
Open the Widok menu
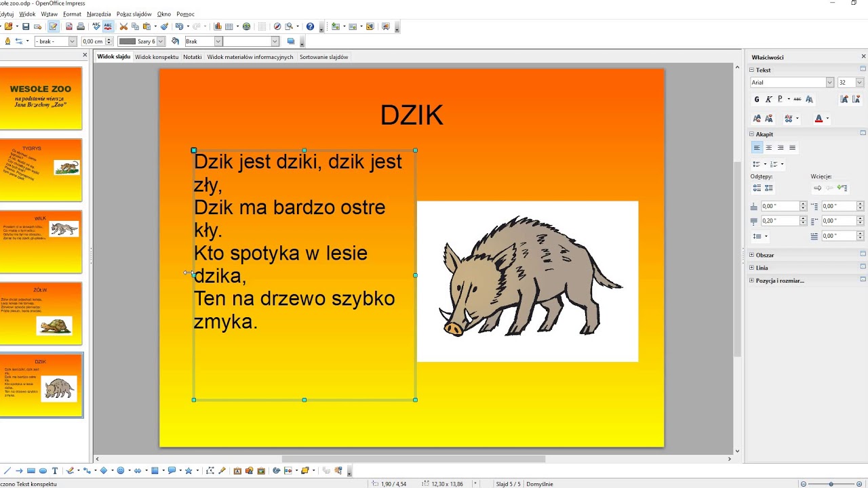coord(27,14)
